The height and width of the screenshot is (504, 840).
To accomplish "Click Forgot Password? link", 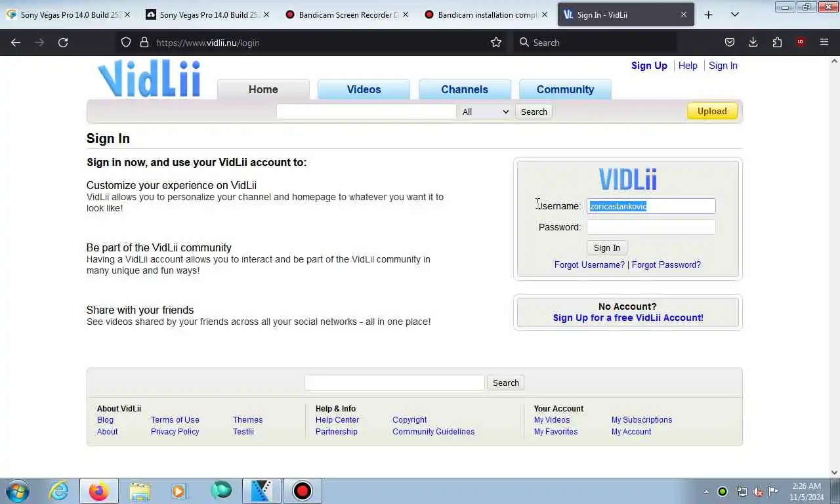I will coord(666,264).
